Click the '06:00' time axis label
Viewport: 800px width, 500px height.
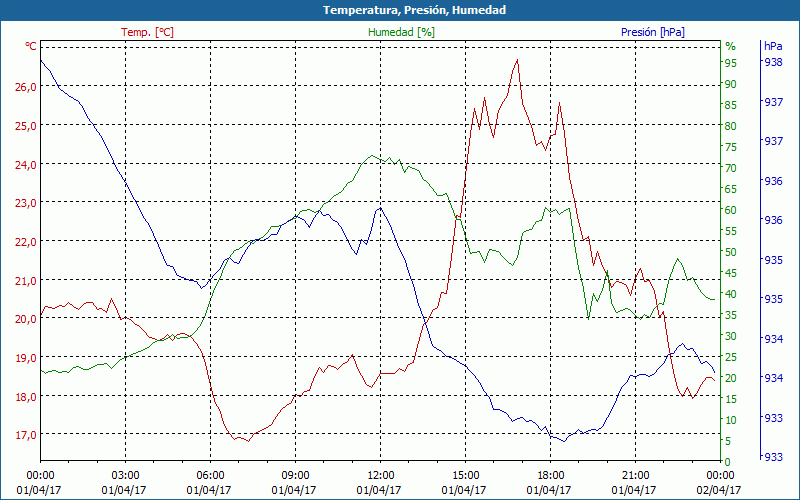pos(210,476)
